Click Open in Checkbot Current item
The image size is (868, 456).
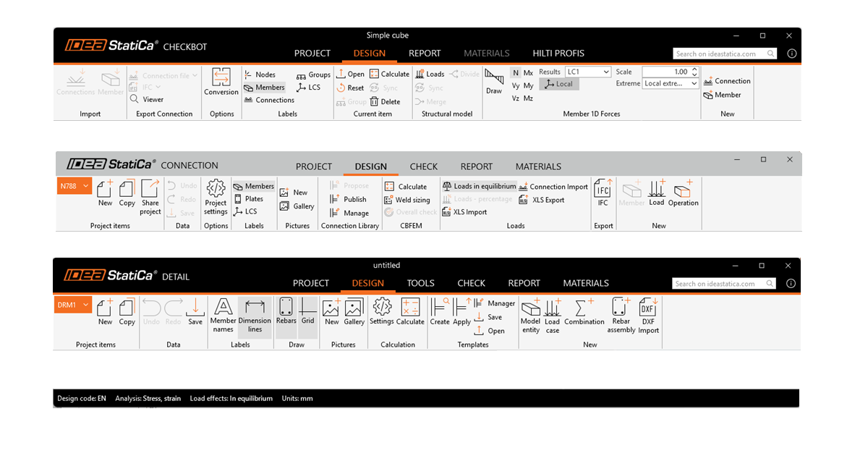click(x=351, y=74)
